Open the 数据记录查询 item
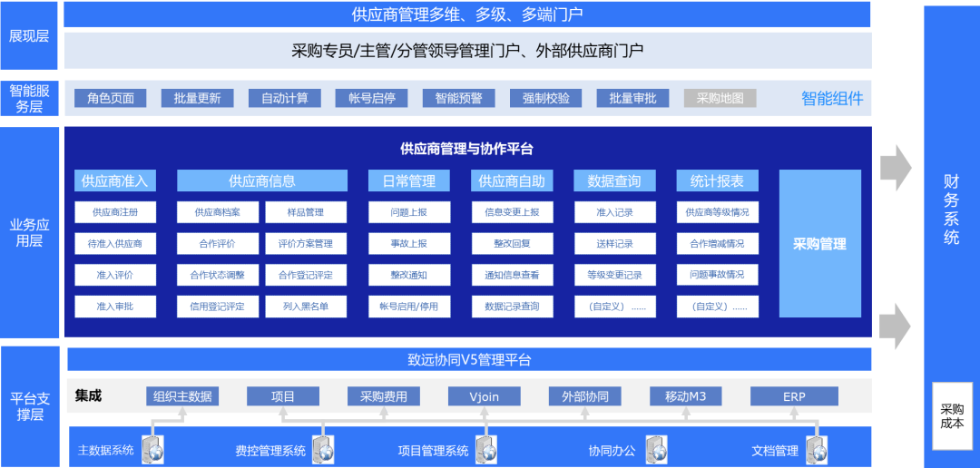980x468 pixels. click(512, 307)
